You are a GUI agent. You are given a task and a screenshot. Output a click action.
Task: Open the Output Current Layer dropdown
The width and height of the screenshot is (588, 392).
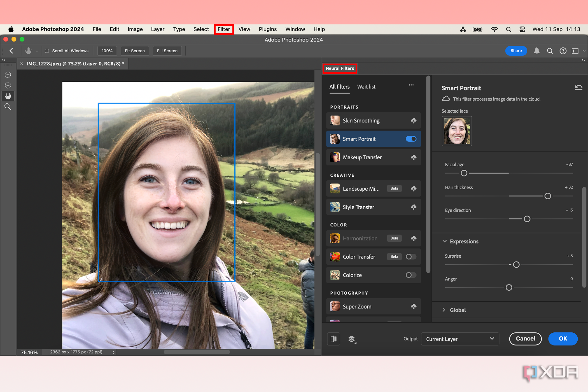(x=460, y=339)
